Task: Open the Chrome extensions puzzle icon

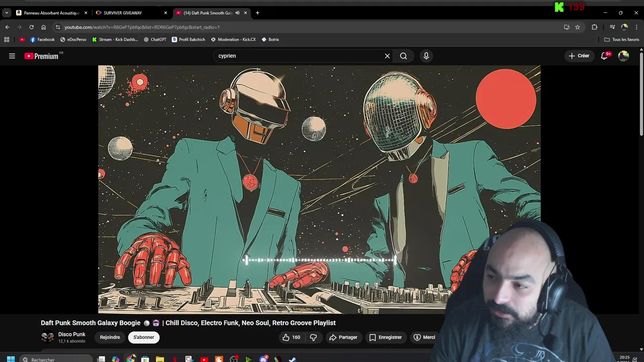Action: (594, 27)
